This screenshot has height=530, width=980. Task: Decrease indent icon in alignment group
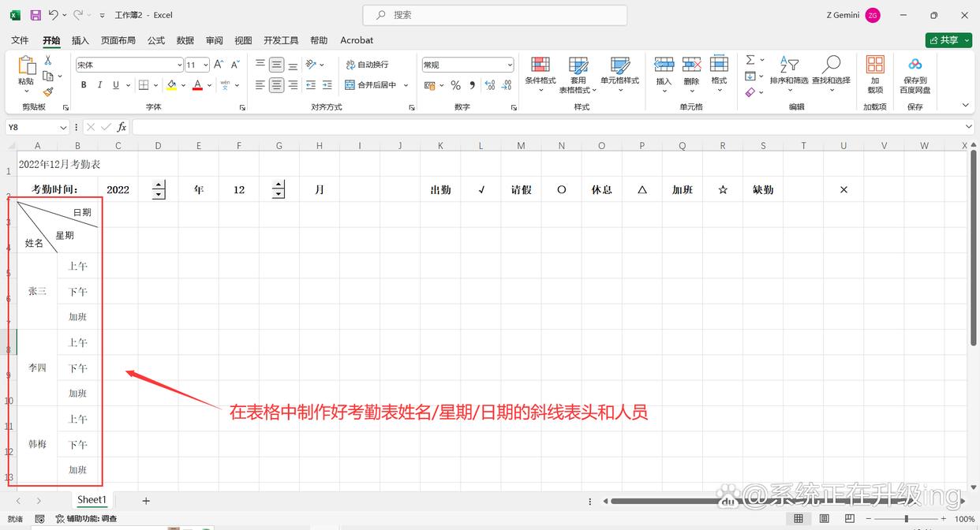[311, 85]
